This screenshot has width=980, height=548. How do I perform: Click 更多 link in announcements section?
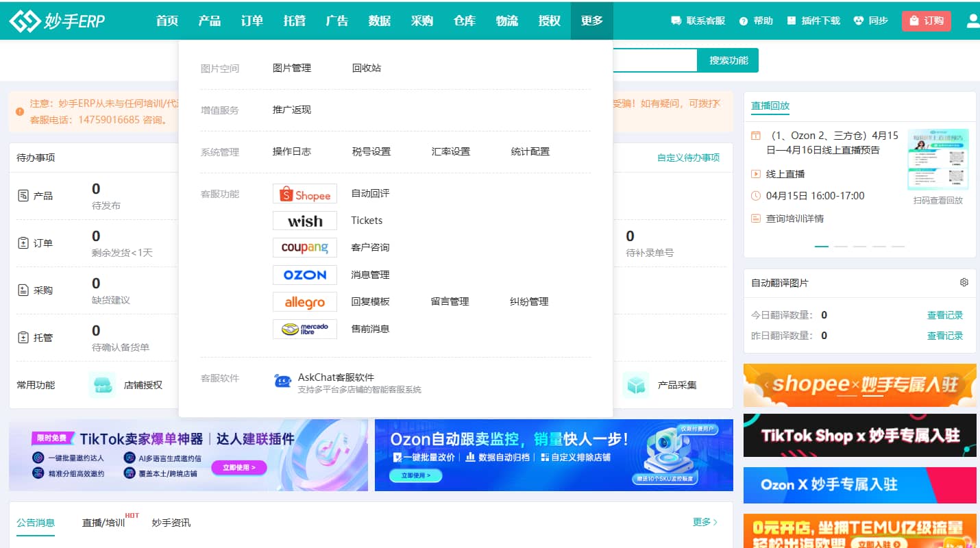tap(705, 522)
